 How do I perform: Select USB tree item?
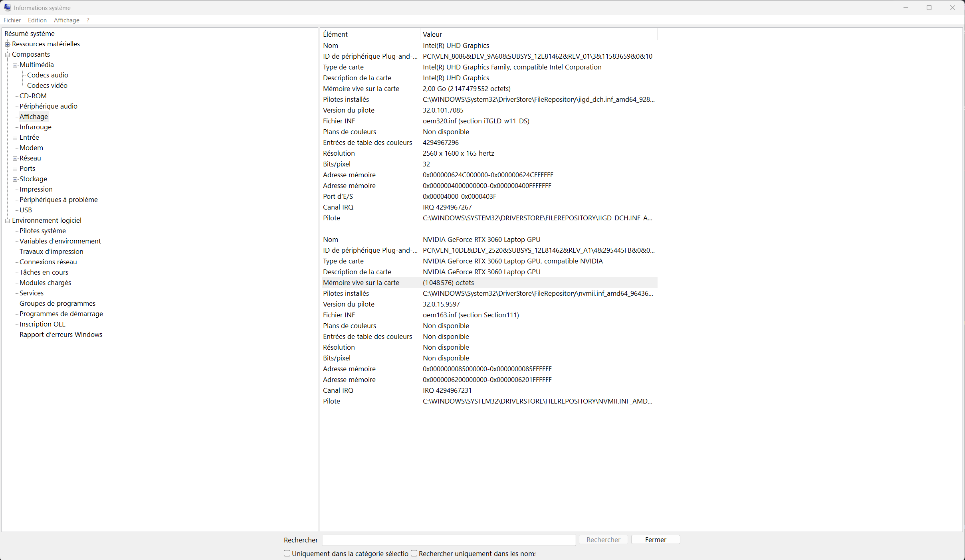pos(26,210)
